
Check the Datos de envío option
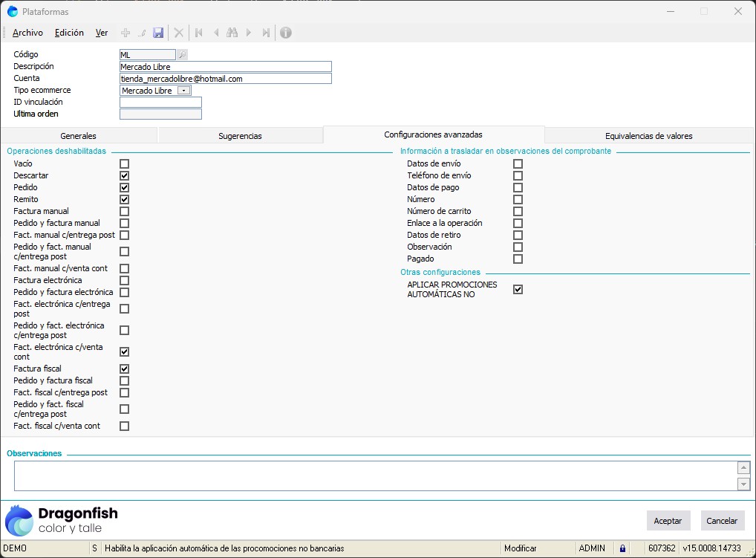tap(518, 163)
